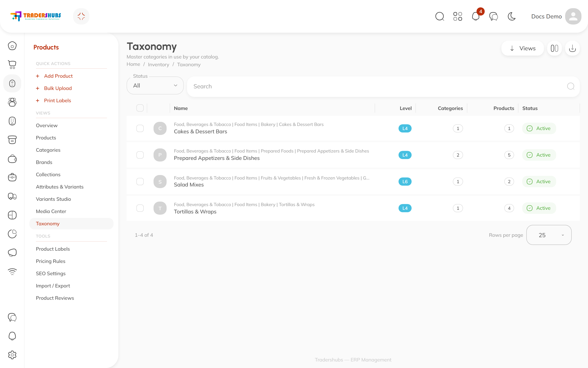
Task: Open the chat messages icon in header
Action: [x=493, y=17]
